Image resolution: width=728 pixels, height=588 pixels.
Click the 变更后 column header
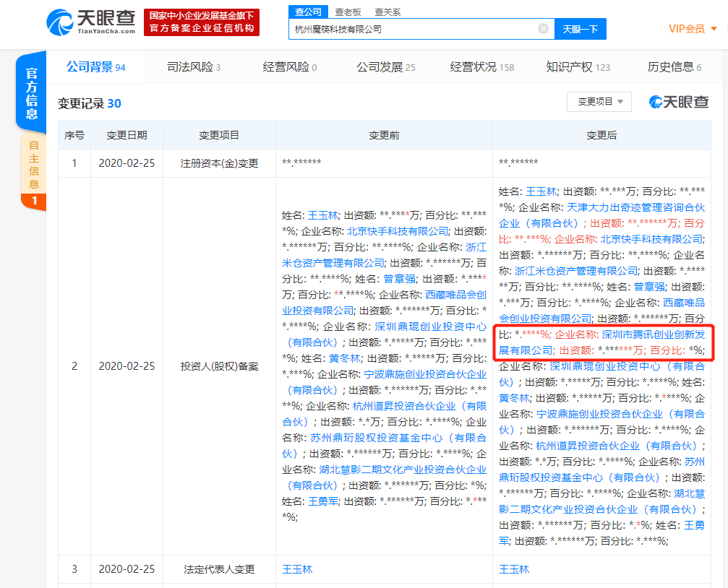click(x=601, y=135)
